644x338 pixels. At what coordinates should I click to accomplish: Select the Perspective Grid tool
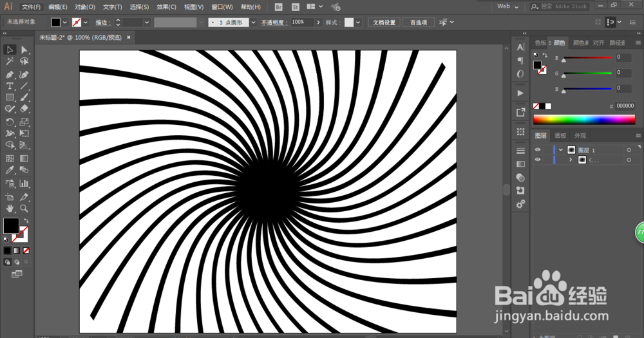[24, 145]
